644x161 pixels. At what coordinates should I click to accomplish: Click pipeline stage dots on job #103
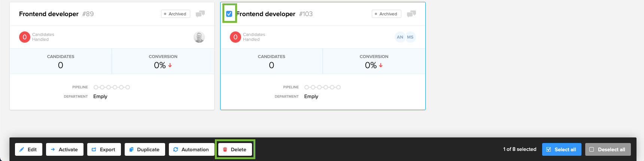(x=322, y=87)
